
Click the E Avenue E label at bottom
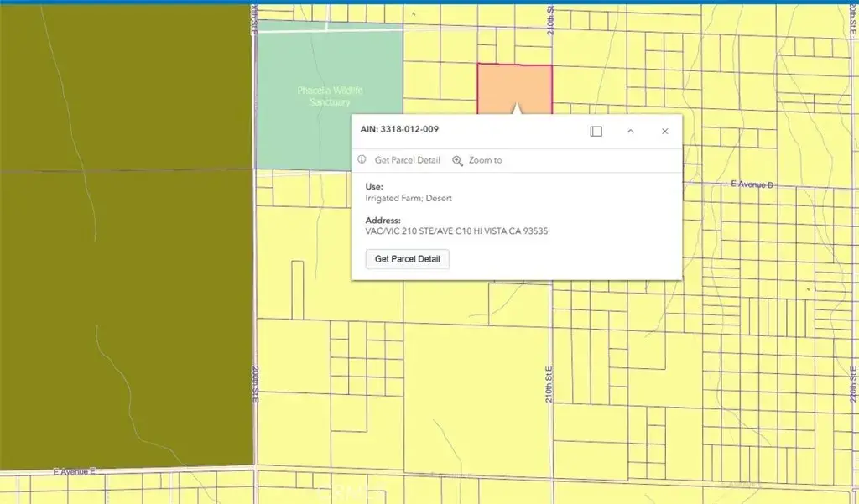(x=74, y=472)
